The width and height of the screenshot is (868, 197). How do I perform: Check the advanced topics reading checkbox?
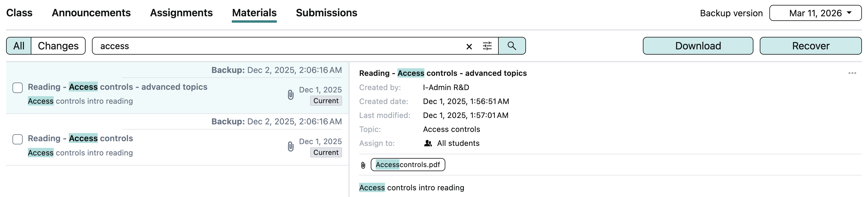17,88
